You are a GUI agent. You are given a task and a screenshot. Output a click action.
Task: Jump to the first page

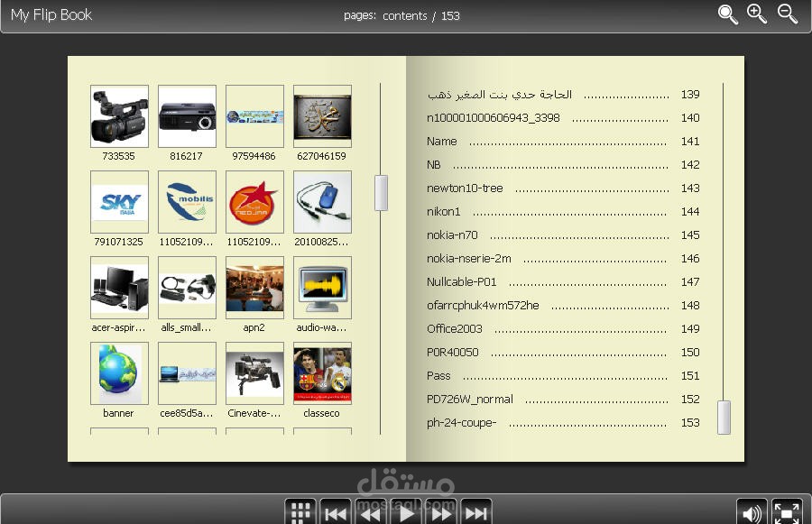(x=336, y=512)
